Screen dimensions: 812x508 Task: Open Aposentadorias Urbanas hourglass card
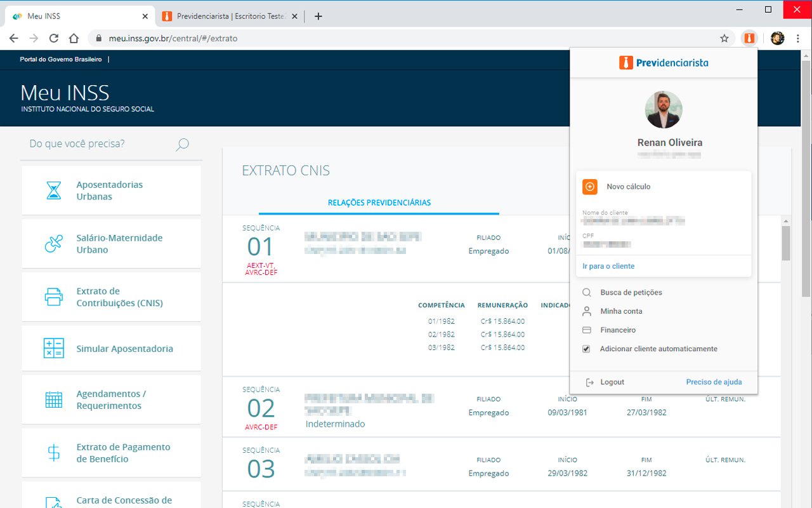[54, 190]
